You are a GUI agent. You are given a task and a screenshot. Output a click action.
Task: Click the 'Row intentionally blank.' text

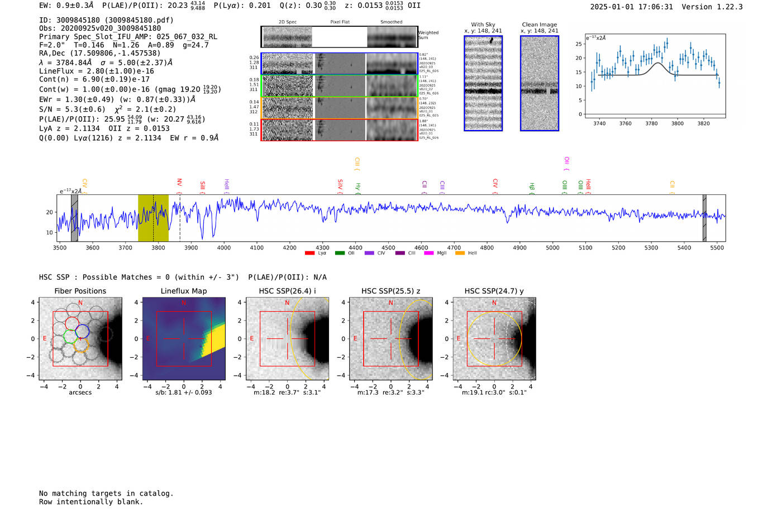pos(91,502)
